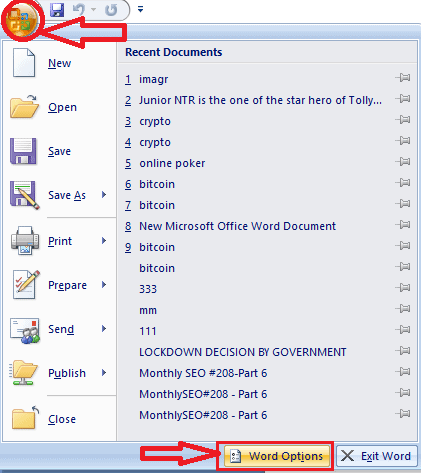Click the open folder icon for Open
425x473 pixels.
coord(24,106)
